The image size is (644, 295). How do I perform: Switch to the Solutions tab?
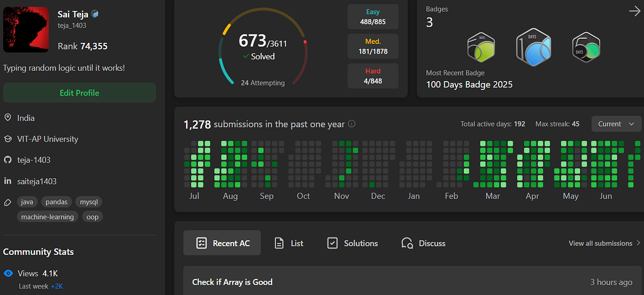pyautogui.click(x=353, y=243)
